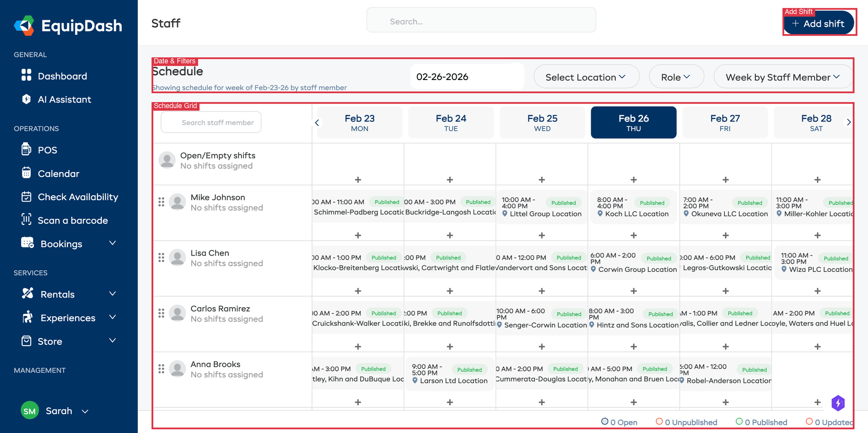
Task: Open the Role filter dropdown
Action: pos(676,77)
